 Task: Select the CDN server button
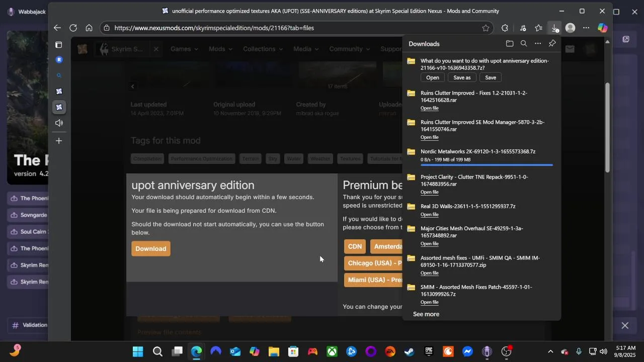click(x=355, y=246)
